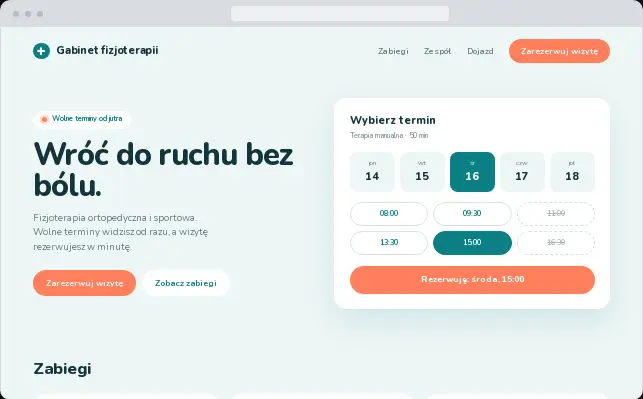Screen dimensions: 643x399
Task: Click hero Zarezerwuj wizytę button
Action: 84,283
